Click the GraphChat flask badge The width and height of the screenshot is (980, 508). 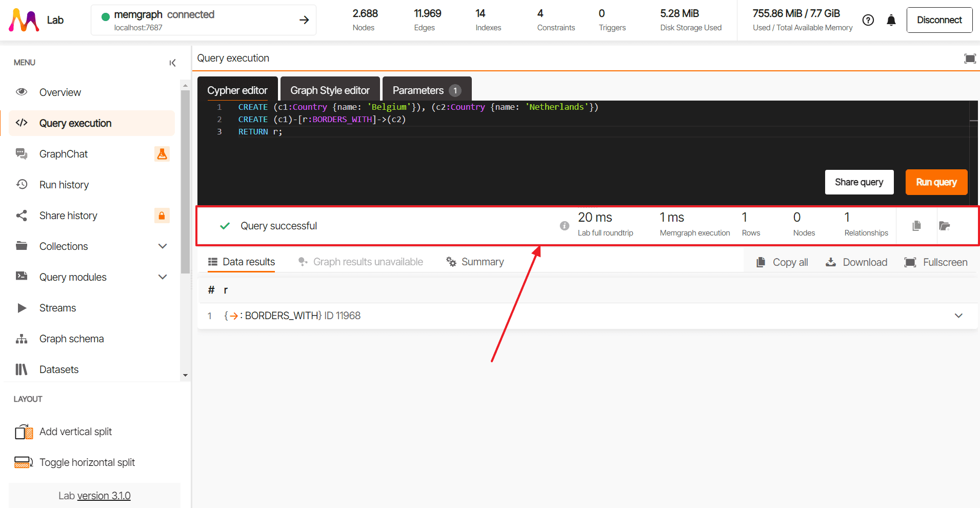(x=162, y=154)
